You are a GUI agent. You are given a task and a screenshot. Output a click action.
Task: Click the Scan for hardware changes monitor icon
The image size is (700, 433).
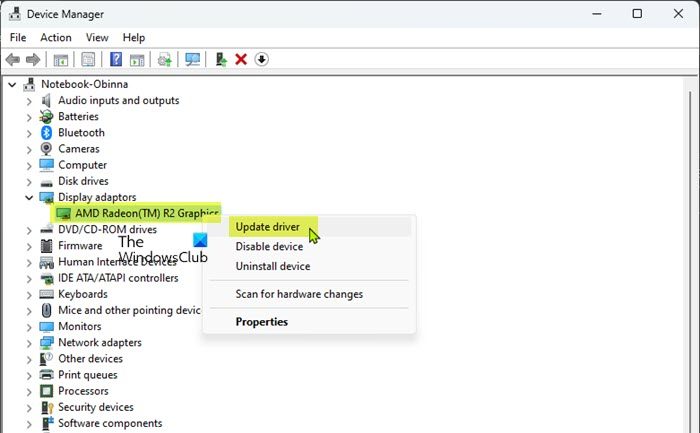click(193, 60)
